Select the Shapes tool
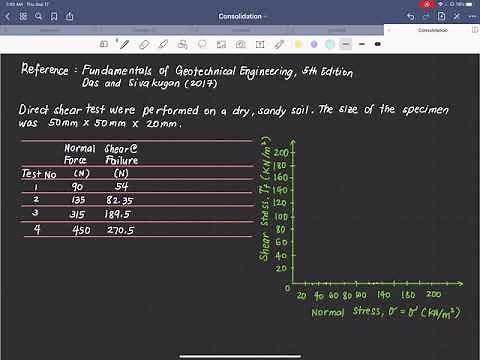Image resolution: width=480 pixels, height=360 pixels. pos(183,44)
